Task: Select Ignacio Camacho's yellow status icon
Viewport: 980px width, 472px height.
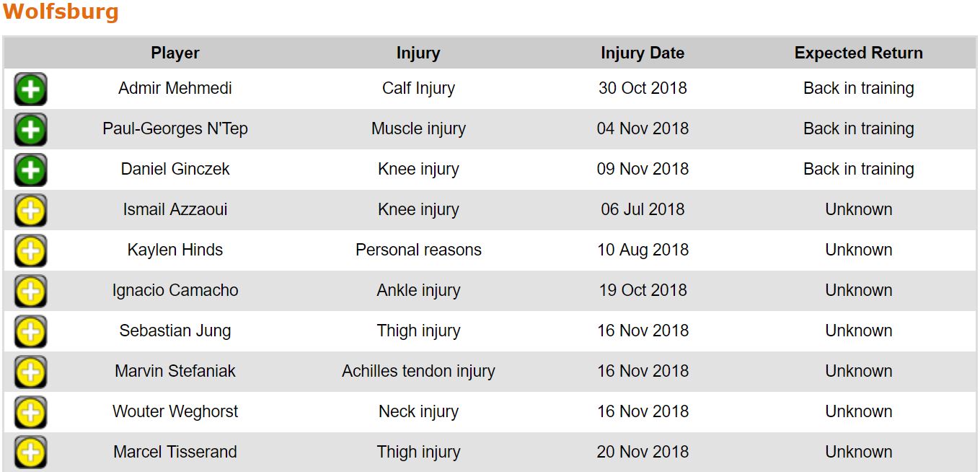Action: tap(30, 292)
